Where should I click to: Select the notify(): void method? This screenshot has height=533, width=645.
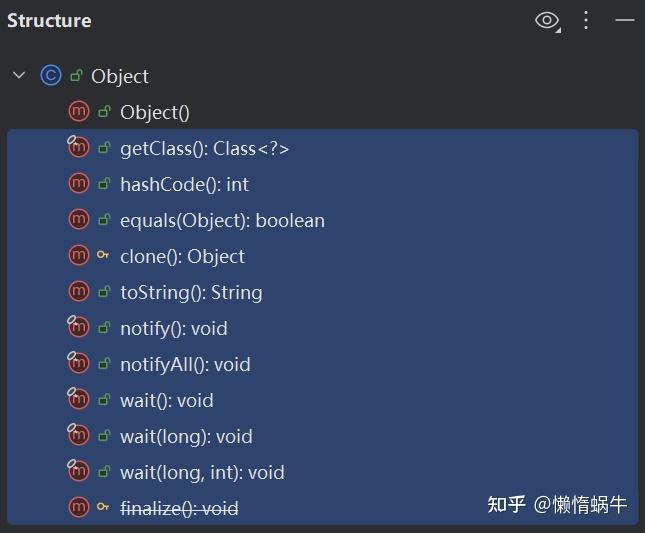174,328
